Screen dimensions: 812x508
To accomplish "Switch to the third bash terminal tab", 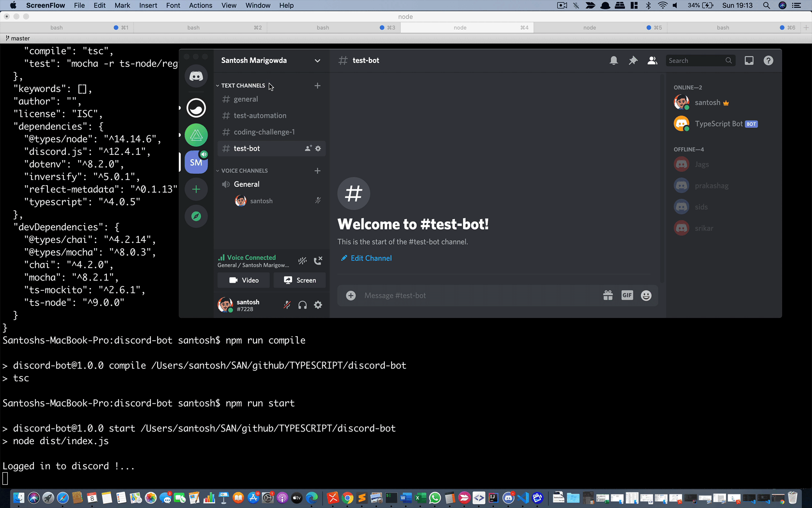I will click(x=323, y=28).
